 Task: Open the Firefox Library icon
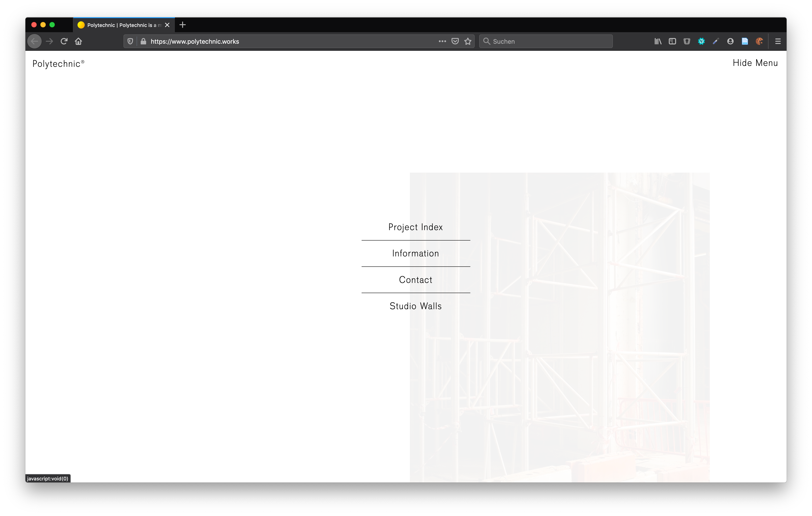657,41
